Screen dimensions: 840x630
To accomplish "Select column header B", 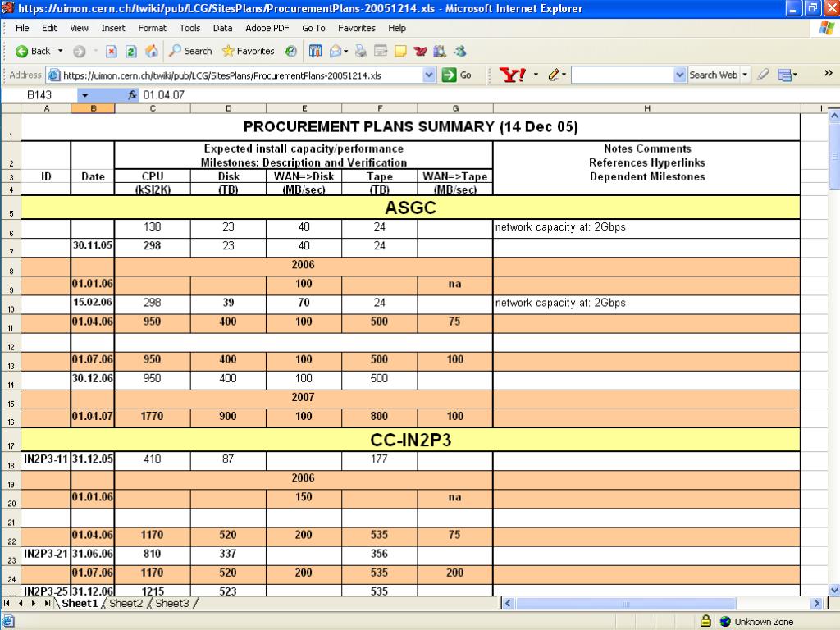I will [x=93, y=109].
